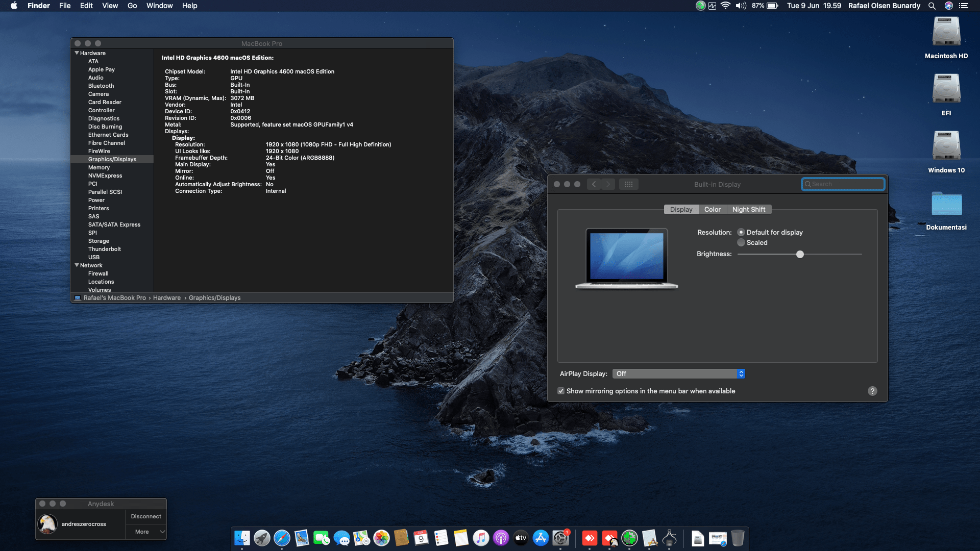Open Apple TV from the dock

pos(521,538)
